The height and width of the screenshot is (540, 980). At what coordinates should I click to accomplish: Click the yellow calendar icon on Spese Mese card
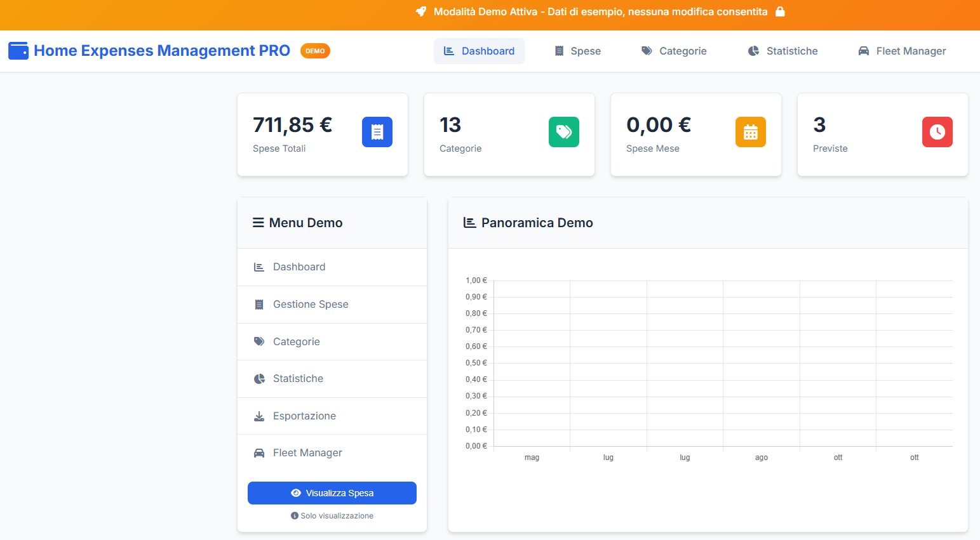click(751, 132)
